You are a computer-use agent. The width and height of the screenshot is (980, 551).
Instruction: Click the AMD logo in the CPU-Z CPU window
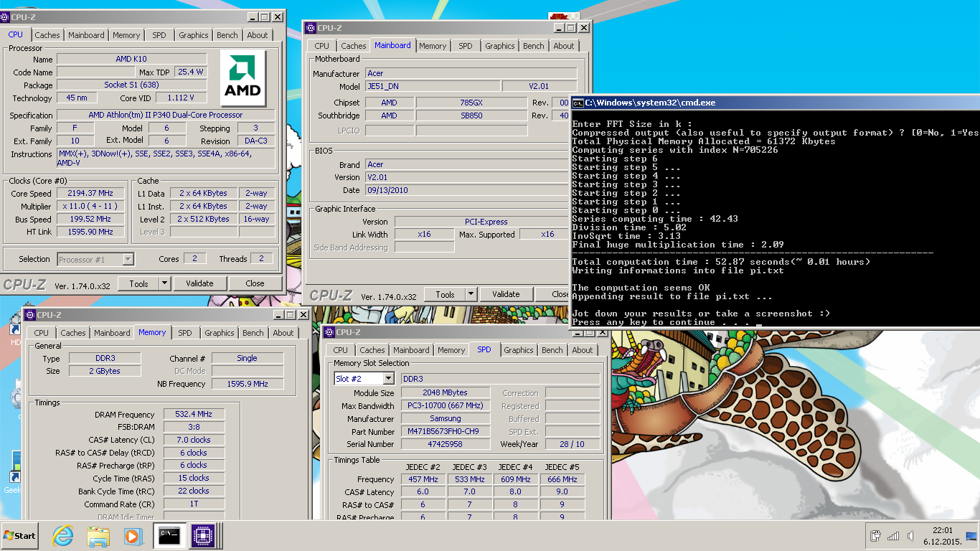pos(242,77)
